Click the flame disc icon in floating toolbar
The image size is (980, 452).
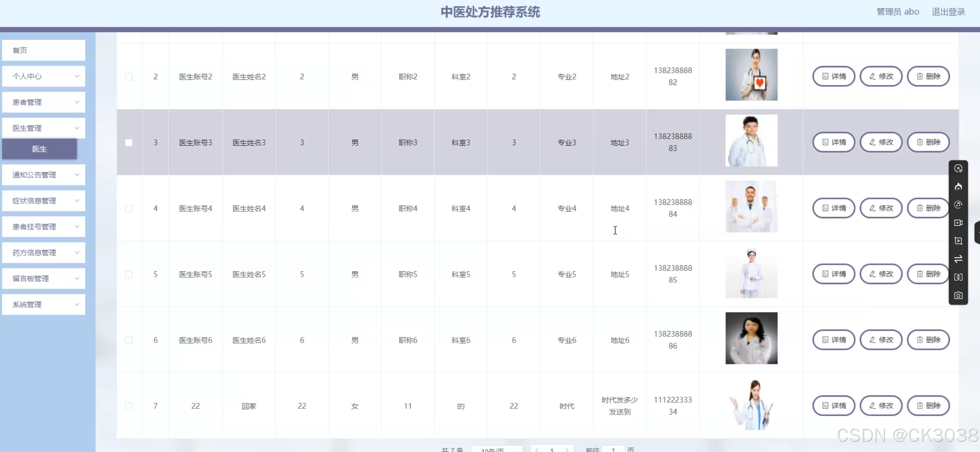pyautogui.click(x=958, y=187)
